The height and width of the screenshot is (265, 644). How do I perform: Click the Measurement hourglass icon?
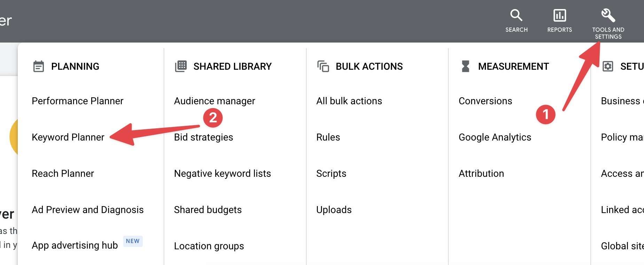465,66
